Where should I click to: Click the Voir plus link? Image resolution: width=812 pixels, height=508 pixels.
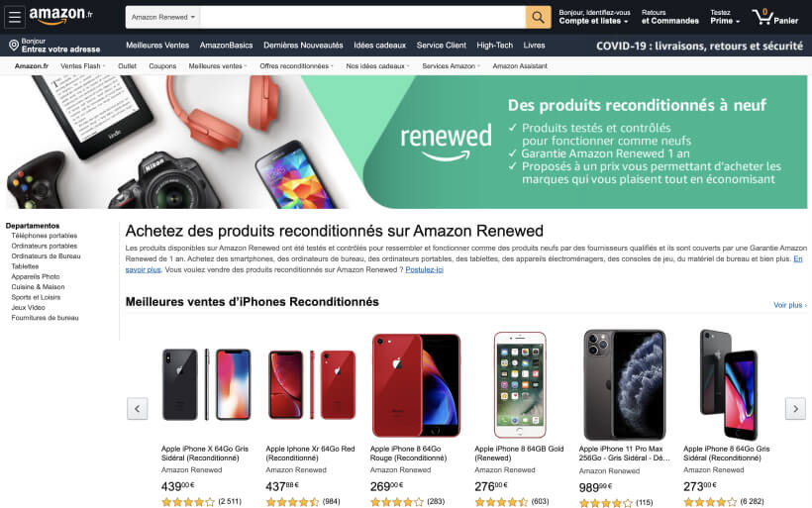click(x=790, y=306)
